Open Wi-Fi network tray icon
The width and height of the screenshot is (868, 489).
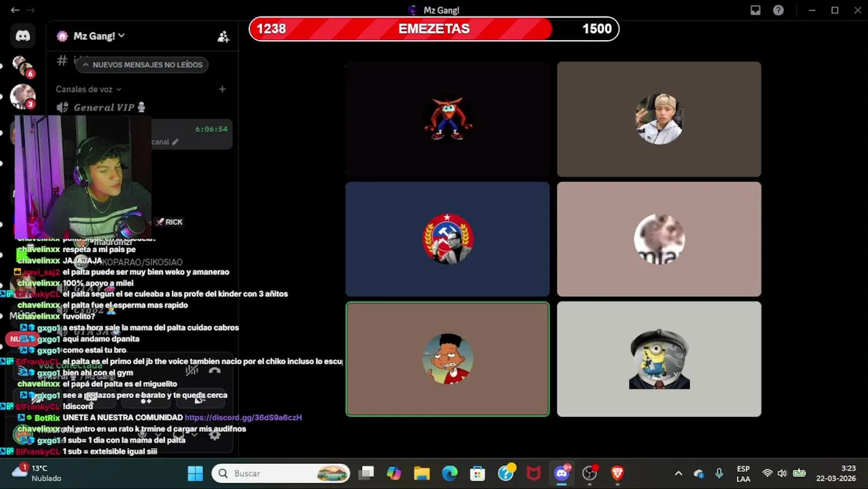pos(767,473)
